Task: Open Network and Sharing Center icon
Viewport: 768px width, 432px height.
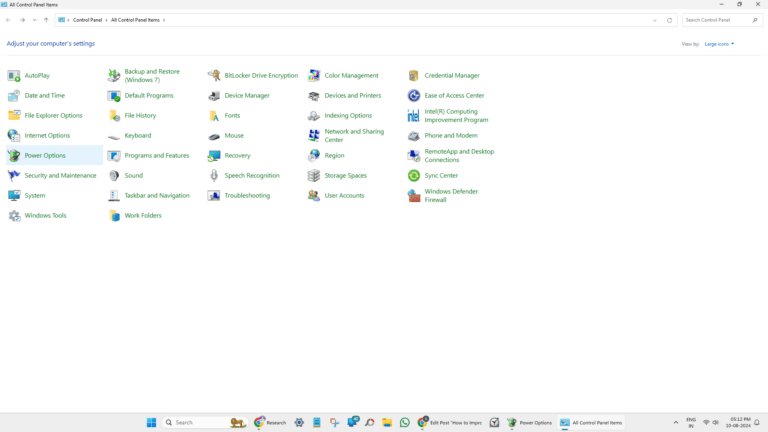Action: [x=313, y=136]
